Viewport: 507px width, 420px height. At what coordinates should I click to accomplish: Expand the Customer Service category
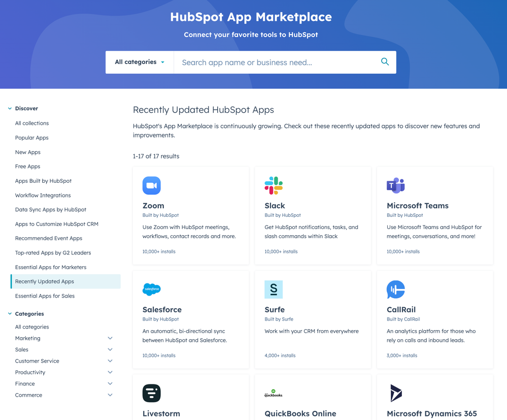pos(110,361)
